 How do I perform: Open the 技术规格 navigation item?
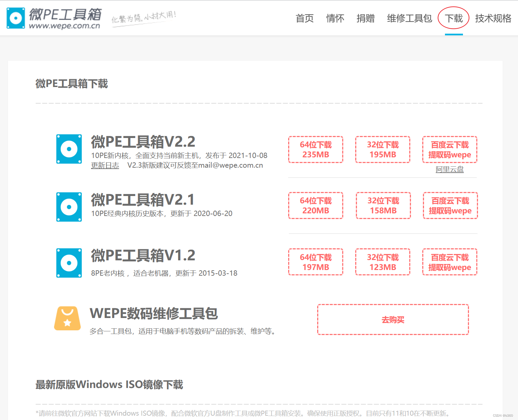[x=493, y=18]
